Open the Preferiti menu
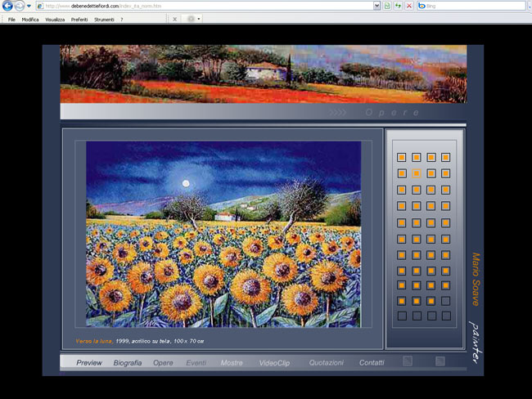 pos(79,20)
